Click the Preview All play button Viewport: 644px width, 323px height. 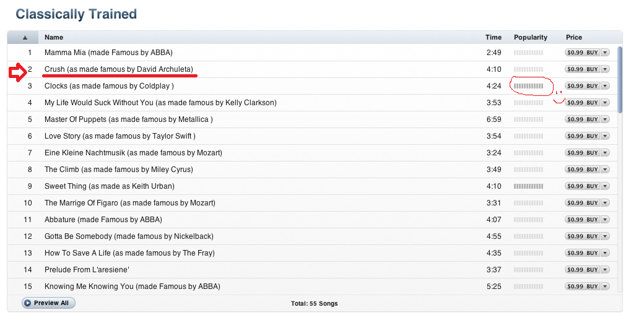coord(48,303)
